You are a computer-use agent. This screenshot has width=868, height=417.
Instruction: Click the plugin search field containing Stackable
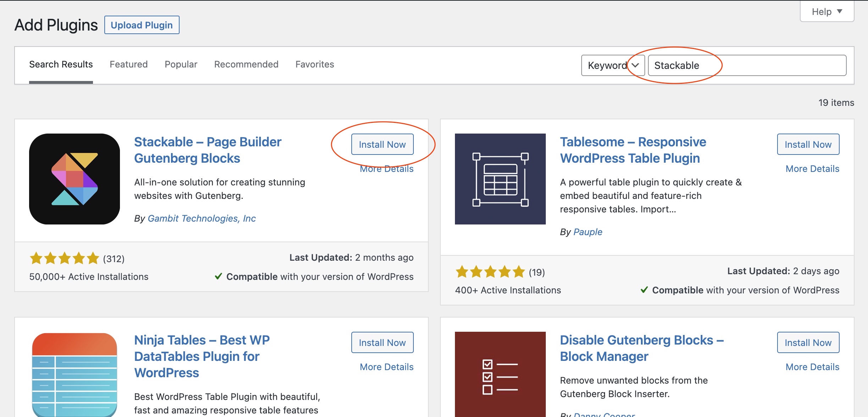tap(747, 65)
